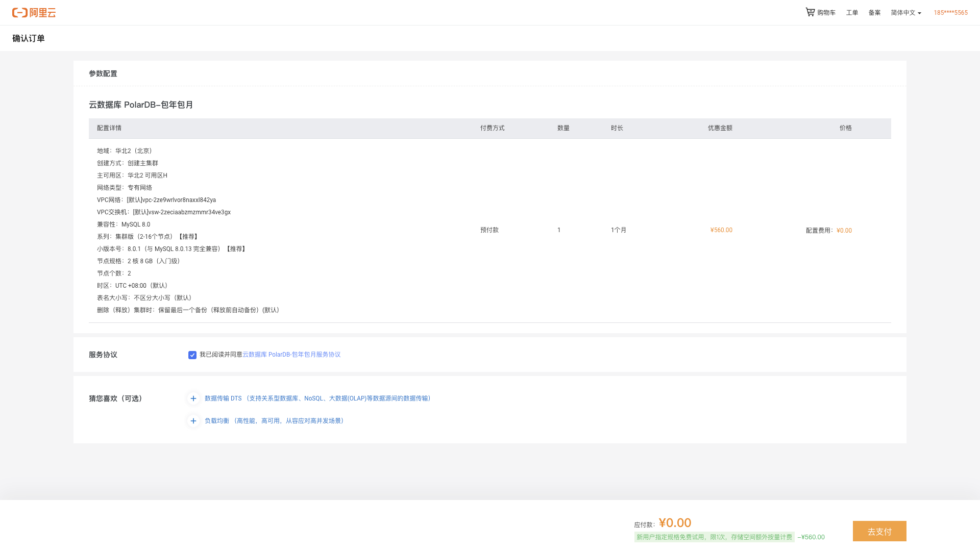Open the 备案 menu item
Screen dimensions: 980x551
874,13
